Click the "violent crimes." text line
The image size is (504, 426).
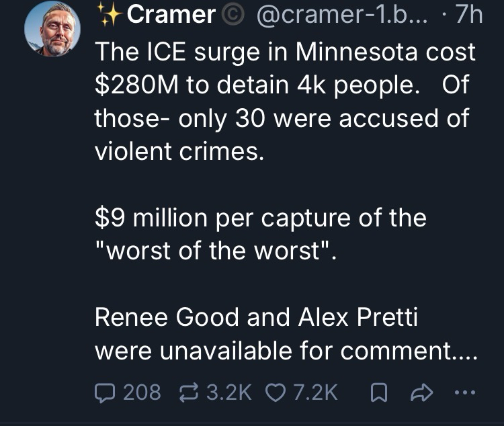pyautogui.click(x=177, y=151)
